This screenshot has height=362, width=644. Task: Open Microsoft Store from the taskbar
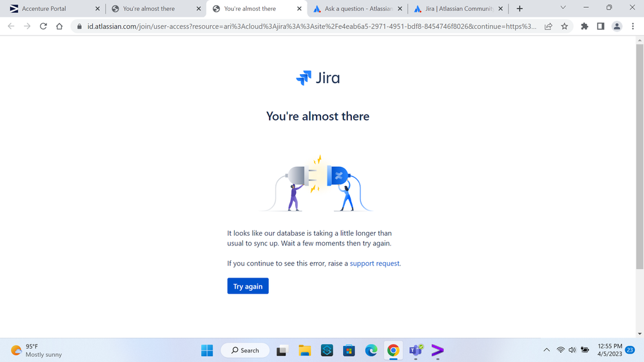[x=349, y=350]
